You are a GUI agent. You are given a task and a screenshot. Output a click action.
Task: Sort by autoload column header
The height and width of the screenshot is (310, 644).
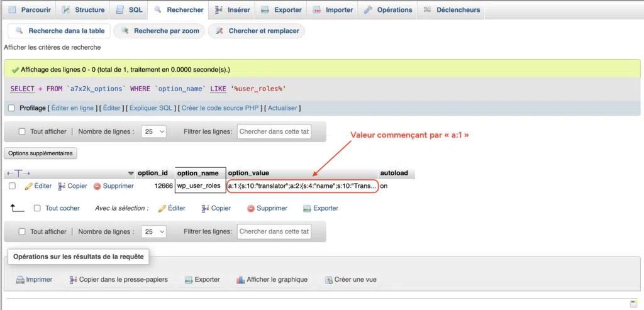[394, 174]
